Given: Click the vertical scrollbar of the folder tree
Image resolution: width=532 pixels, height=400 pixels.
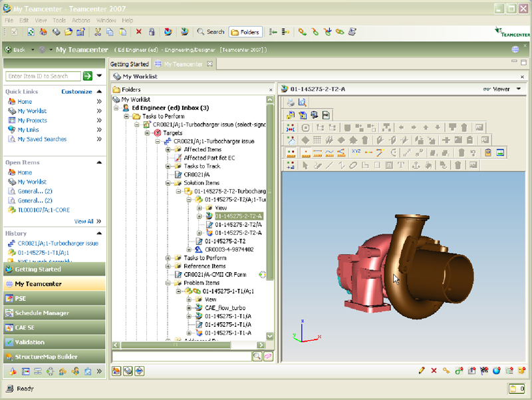Looking at the screenshot, I should pos(270,192).
